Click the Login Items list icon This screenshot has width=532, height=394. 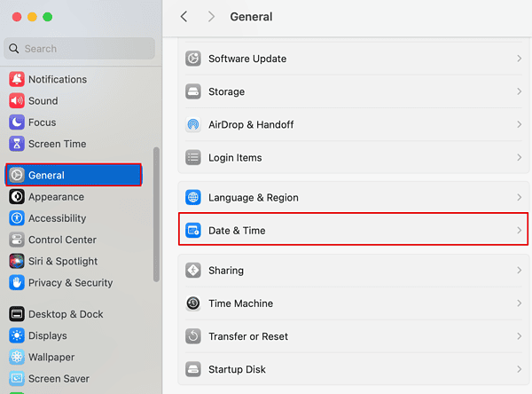(193, 158)
